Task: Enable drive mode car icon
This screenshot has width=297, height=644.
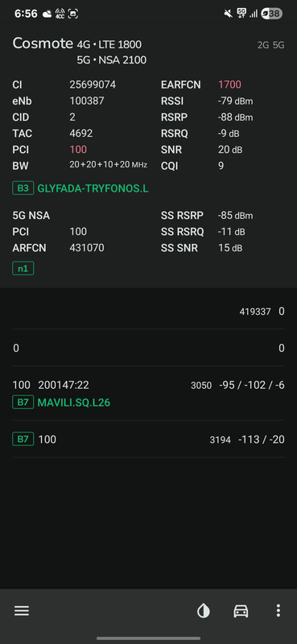Action: click(x=241, y=611)
